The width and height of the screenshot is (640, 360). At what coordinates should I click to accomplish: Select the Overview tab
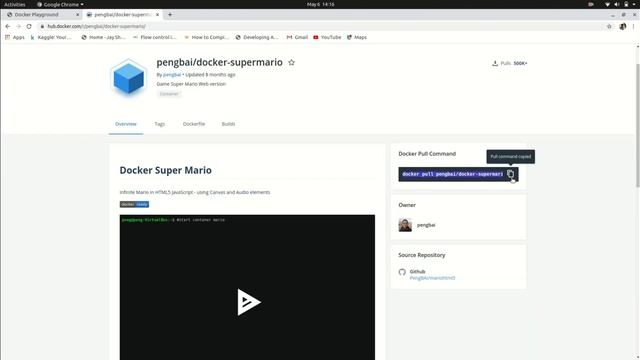(126, 124)
